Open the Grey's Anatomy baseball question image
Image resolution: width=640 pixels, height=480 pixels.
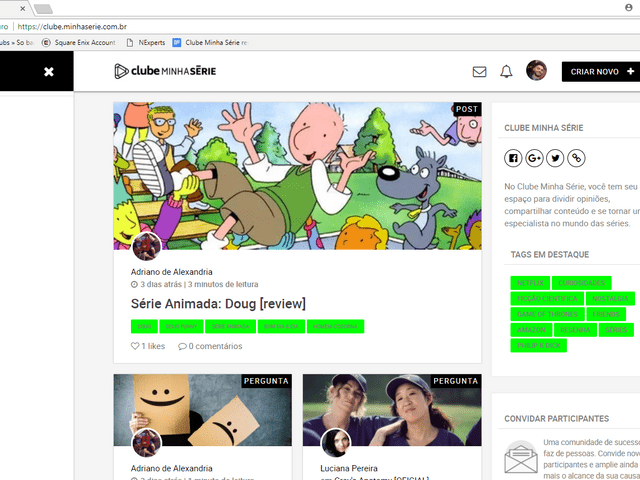[392, 410]
